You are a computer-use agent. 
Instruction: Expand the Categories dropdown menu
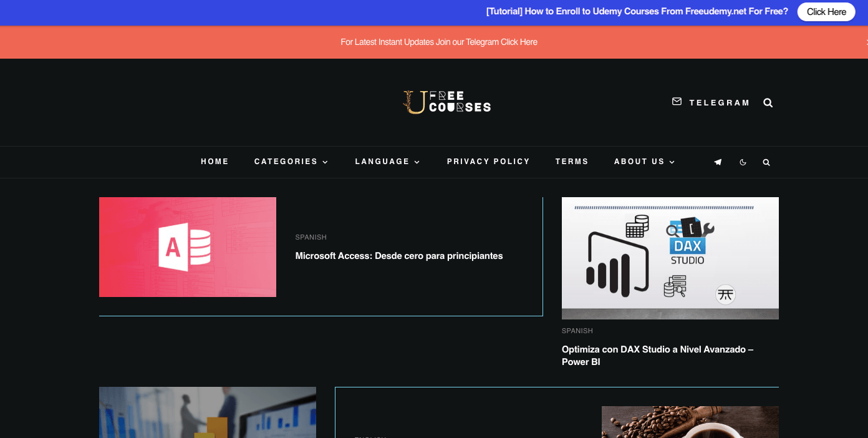click(291, 162)
